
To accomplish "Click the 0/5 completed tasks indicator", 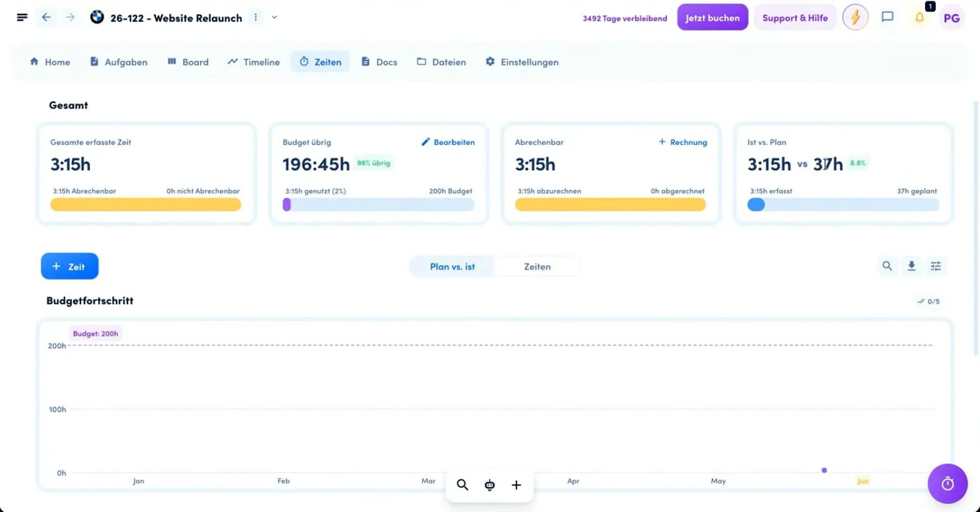I will pyautogui.click(x=928, y=302).
